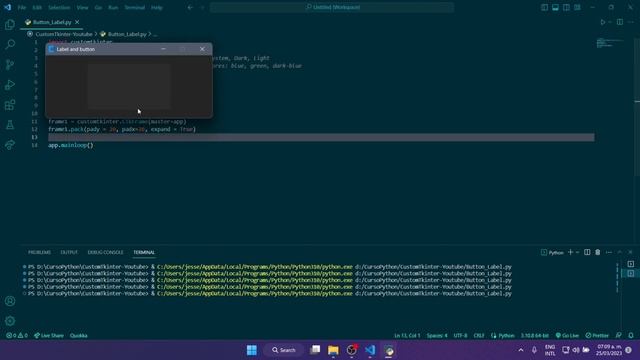Close the terminal panel
Screen dimensions: 640x360
coord(630,252)
